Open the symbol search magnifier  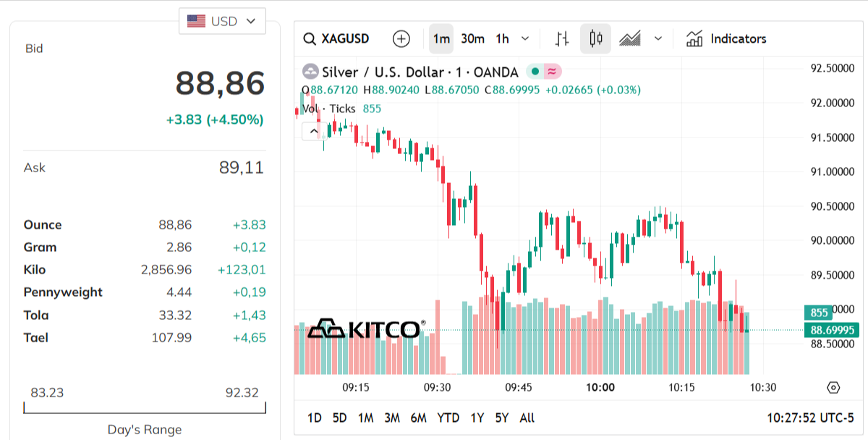pos(310,38)
